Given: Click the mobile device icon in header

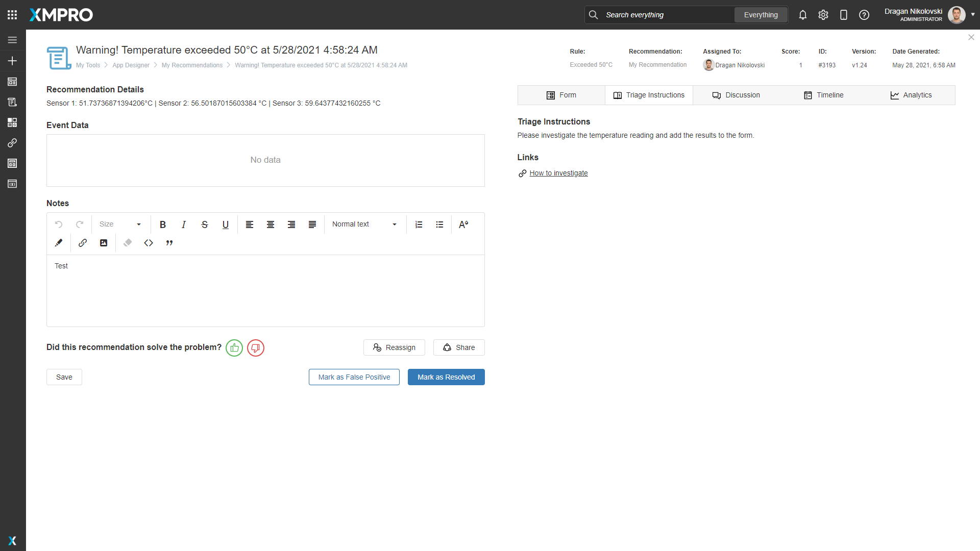Looking at the screenshot, I should click(x=844, y=15).
